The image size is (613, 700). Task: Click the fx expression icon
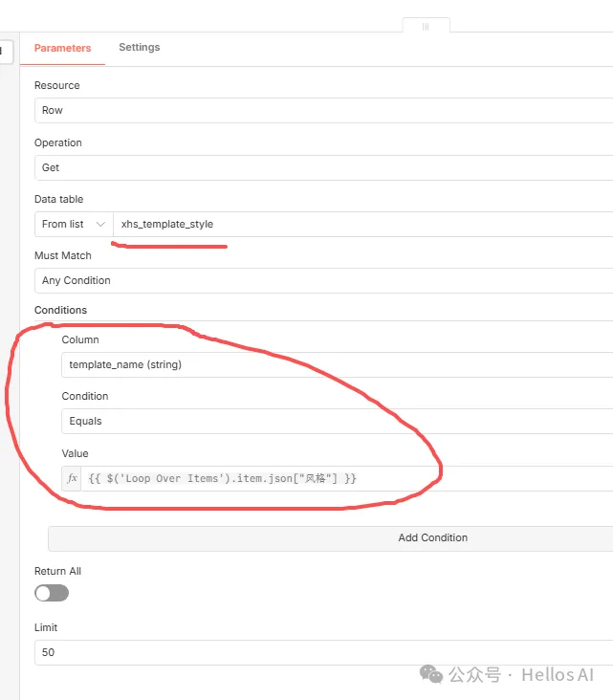pyautogui.click(x=73, y=478)
